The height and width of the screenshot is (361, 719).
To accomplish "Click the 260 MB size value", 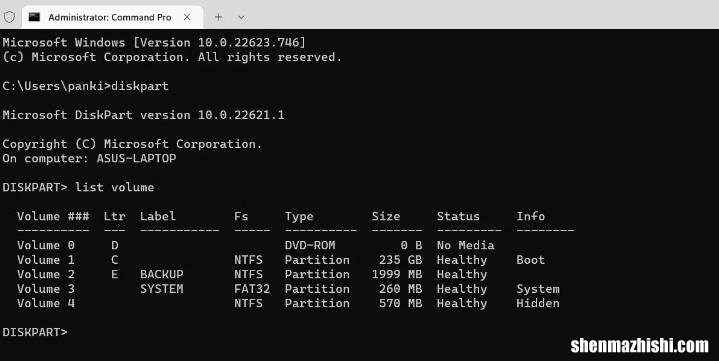I will tap(400, 289).
